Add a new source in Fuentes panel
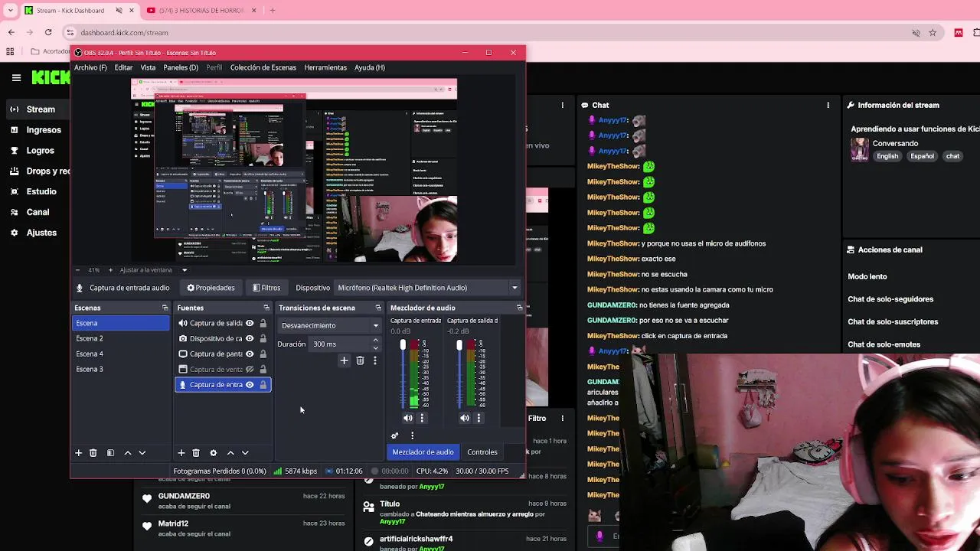The width and height of the screenshot is (980, 551). (x=181, y=453)
